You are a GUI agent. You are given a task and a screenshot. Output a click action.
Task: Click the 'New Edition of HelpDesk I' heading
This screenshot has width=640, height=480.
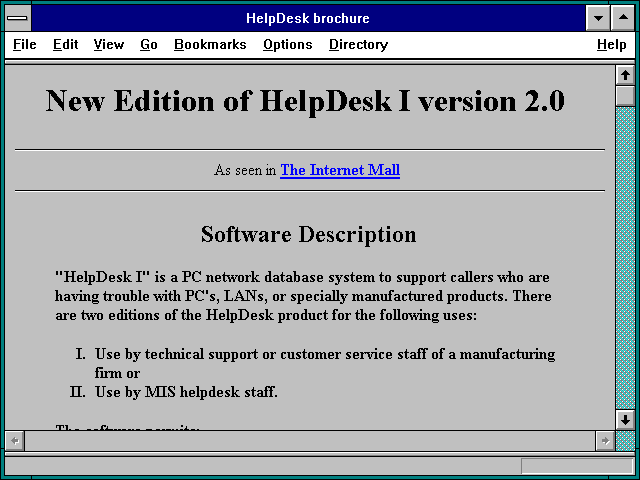tap(305, 100)
